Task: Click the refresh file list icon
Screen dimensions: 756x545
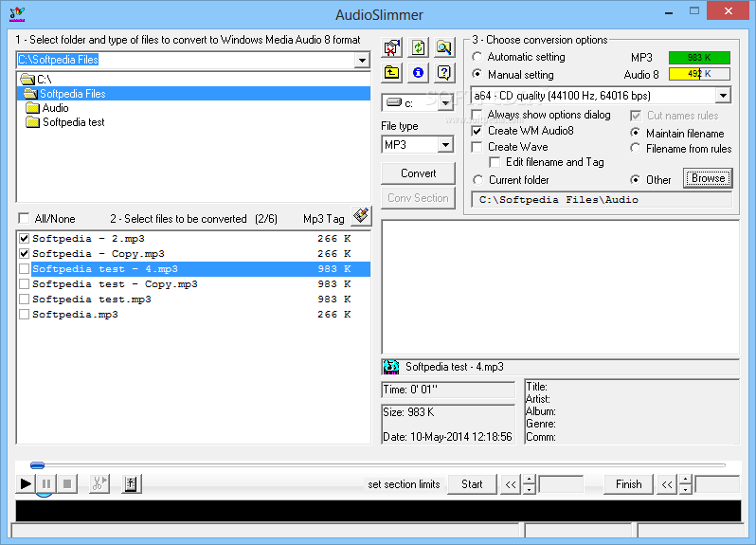Action: (x=418, y=47)
